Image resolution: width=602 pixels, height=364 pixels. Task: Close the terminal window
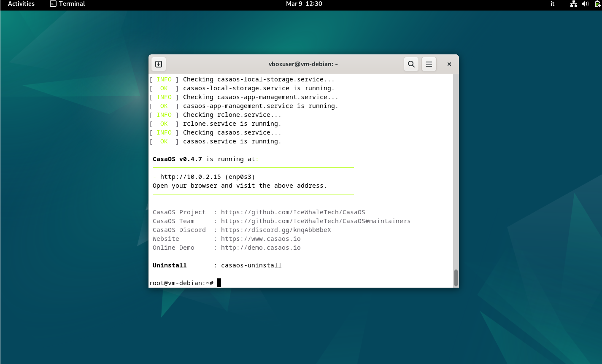[x=449, y=64]
